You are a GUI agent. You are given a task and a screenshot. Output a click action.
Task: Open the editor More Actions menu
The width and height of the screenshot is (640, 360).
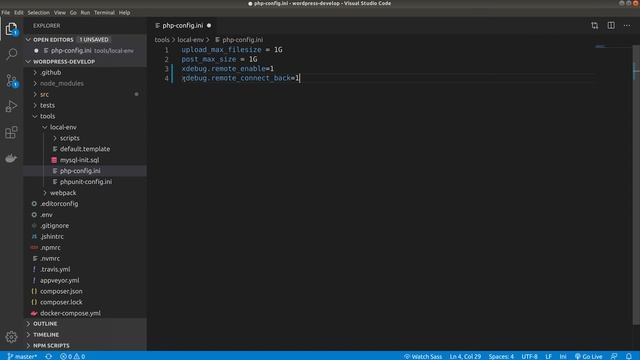(627, 25)
